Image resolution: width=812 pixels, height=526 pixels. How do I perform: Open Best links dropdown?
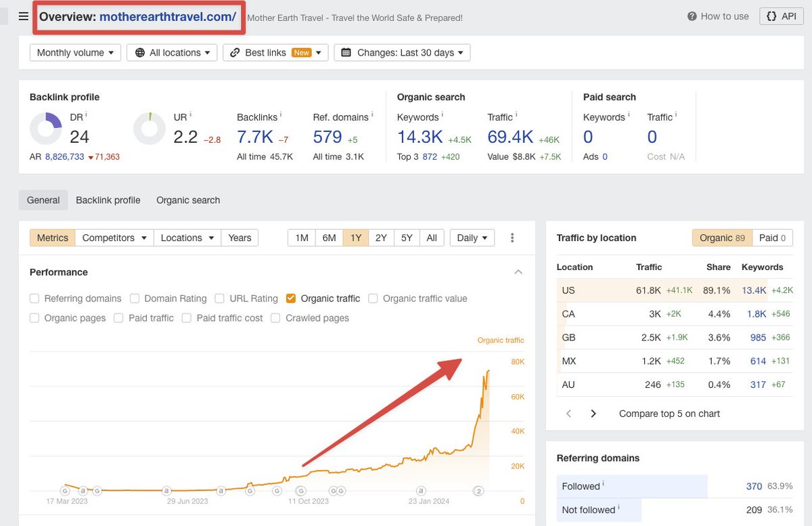click(x=275, y=53)
